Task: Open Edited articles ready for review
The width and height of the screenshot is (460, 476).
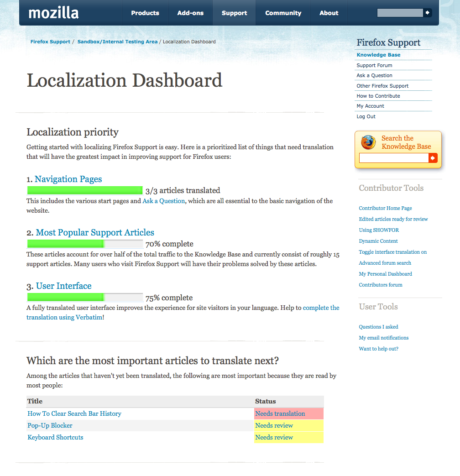Action: click(393, 219)
